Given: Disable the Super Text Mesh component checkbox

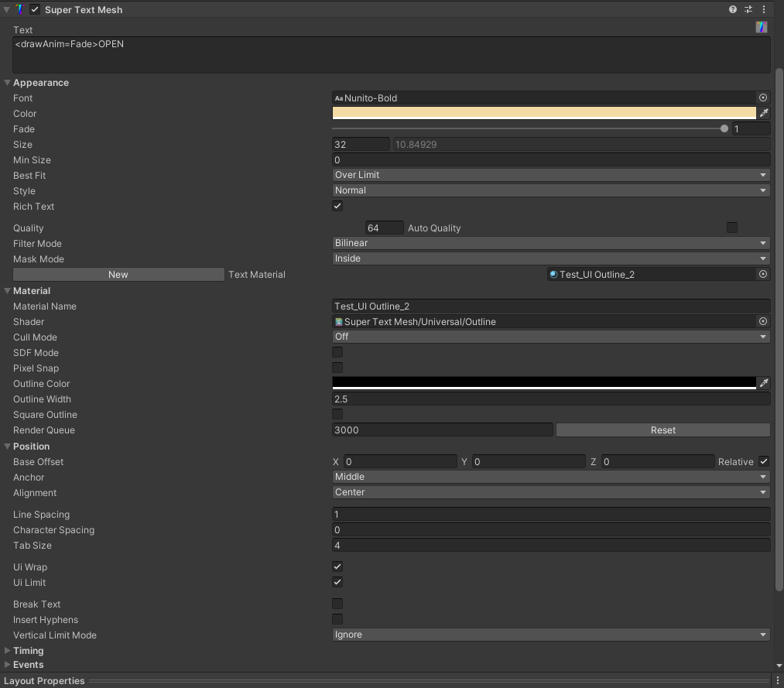Looking at the screenshot, I should point(35,9).
